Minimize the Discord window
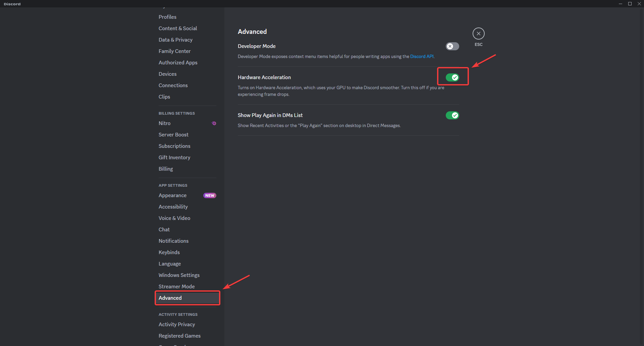Viewport: 644px width, 346px height. point(621,4)
